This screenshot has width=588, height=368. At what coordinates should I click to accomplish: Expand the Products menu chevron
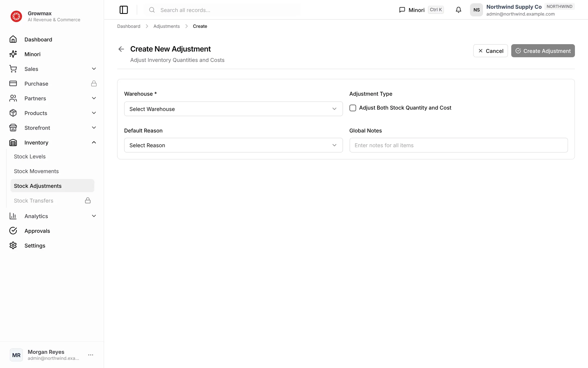(94, 113)
